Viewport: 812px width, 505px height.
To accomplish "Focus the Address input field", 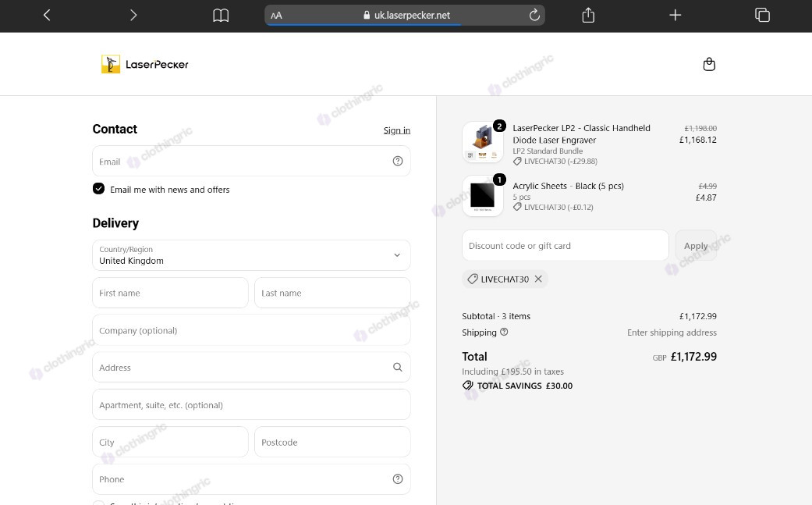I will [251, 367].
